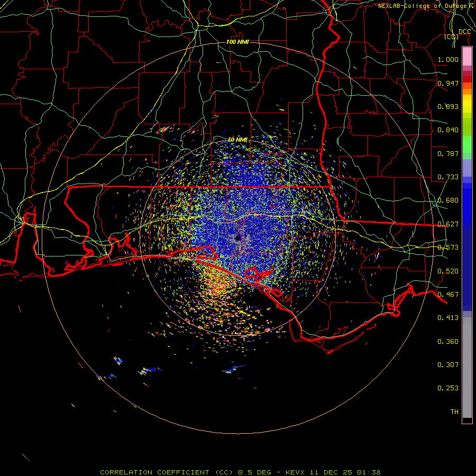Select the 0.253 scale value

tap(448, 388)
